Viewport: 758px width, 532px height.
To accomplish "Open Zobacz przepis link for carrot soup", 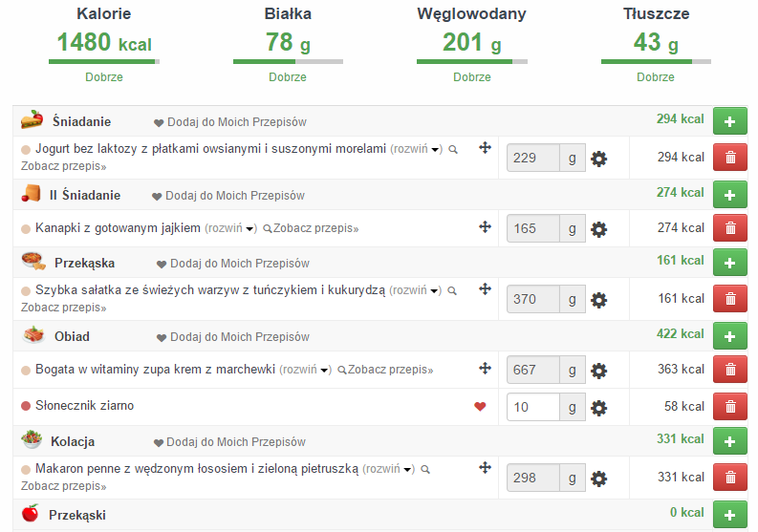I will point(389,371).
